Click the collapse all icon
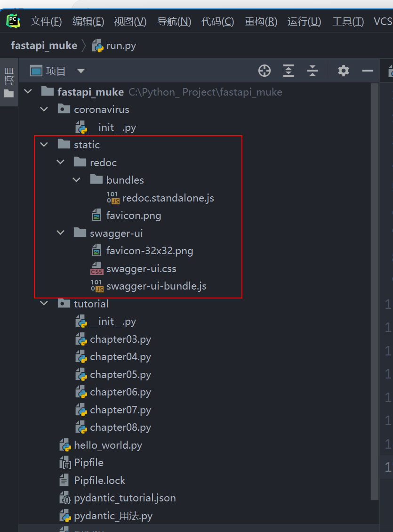Viewport: 393px width, 532px height. click(313, 71)
